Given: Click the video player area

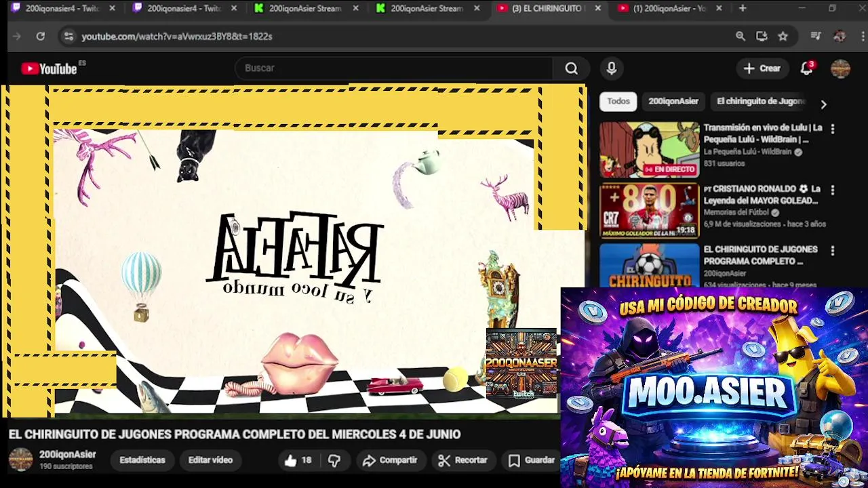Looking at the screenshot, I should tap(293, 251).
